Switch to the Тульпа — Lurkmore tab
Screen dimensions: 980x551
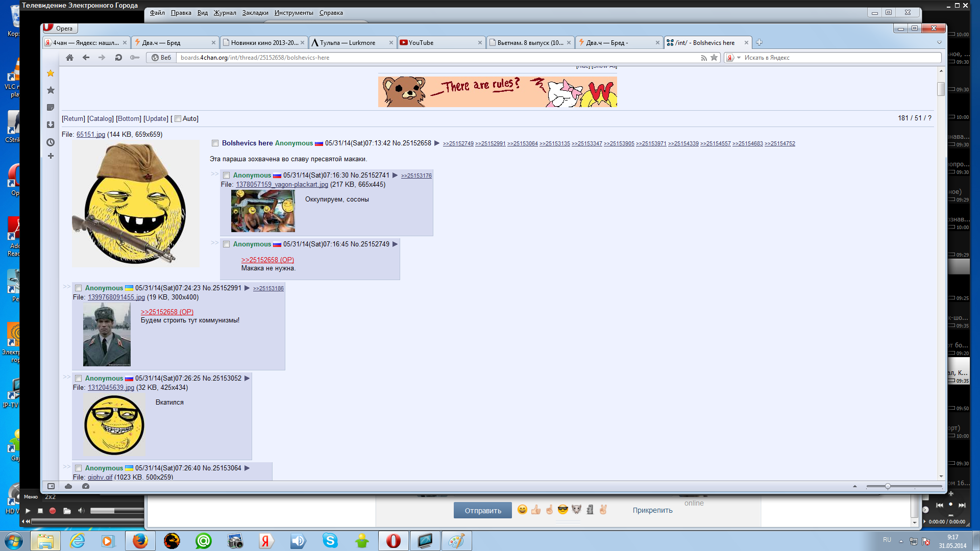pos(347,43)
